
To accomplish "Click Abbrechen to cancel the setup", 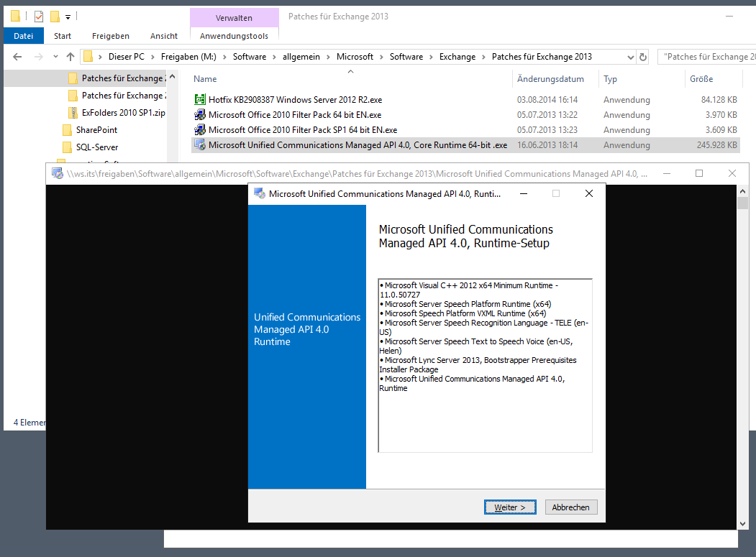I will pyautogui.click(x=571, y=507).
